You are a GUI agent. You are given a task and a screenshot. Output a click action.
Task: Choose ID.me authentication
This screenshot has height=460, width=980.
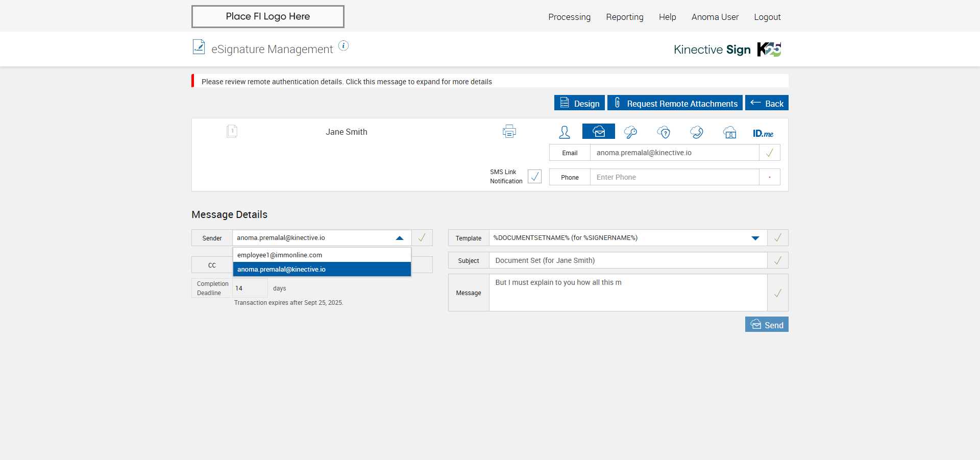[x=763, y=133]
